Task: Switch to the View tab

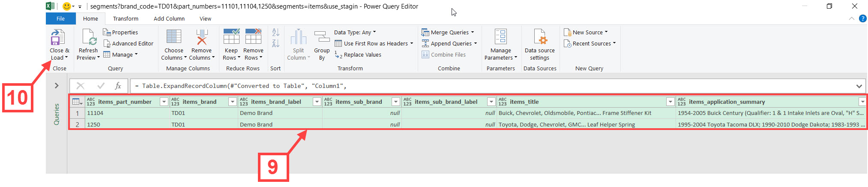Action: point(205,18)
